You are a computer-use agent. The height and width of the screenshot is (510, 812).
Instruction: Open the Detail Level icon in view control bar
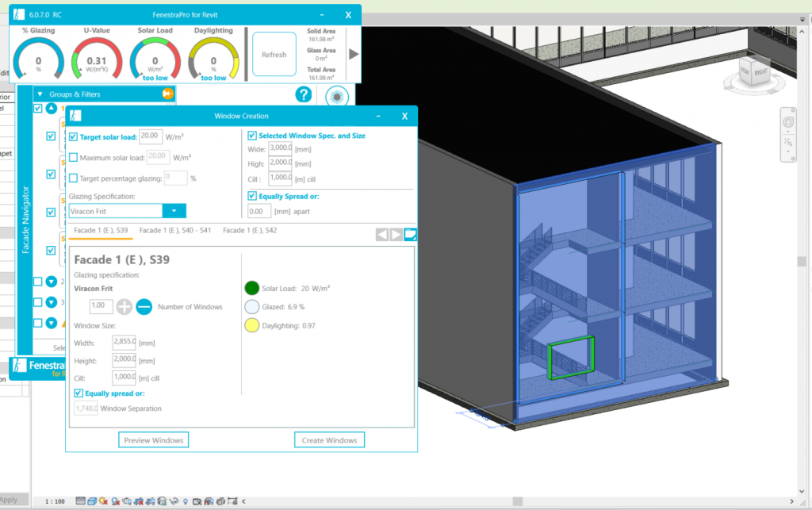coord(80,501)
